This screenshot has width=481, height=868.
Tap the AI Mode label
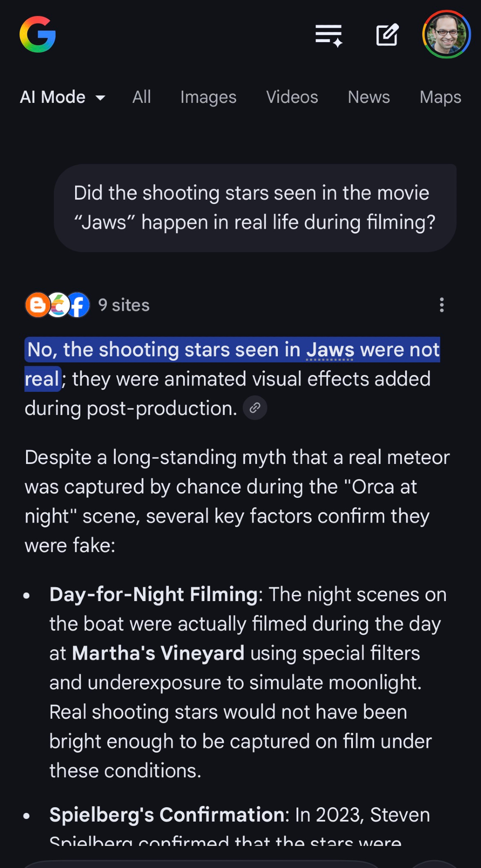coord(53,97)
